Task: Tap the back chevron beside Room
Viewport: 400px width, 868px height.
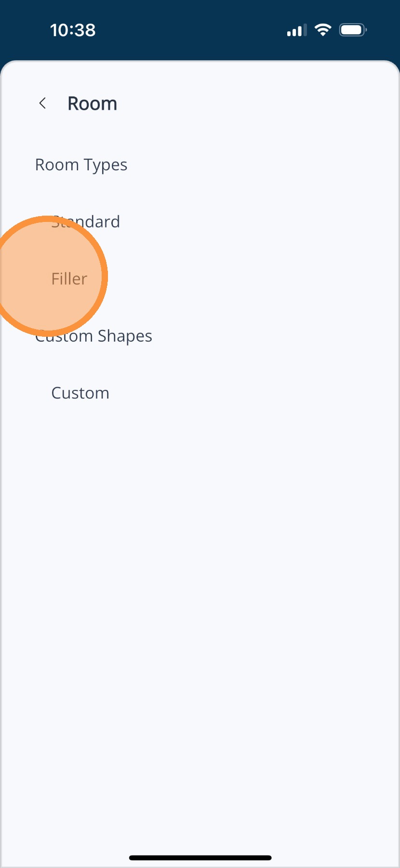Action: [42, 103]
